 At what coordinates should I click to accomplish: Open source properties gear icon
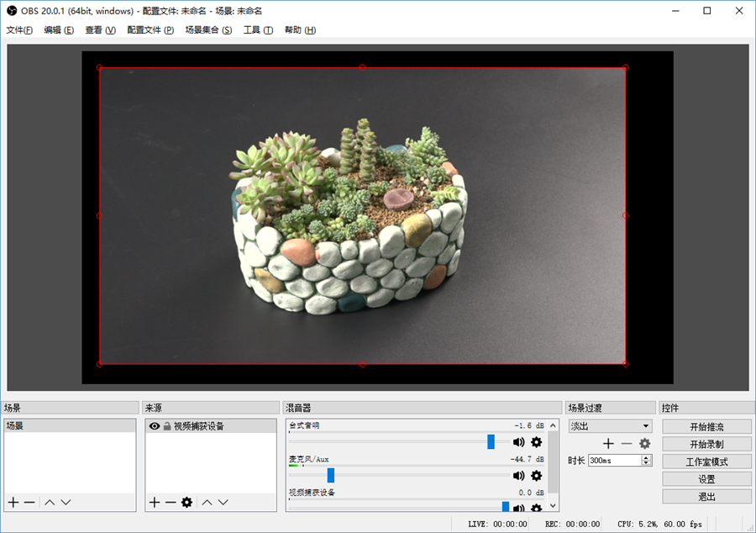coord(186,502)
